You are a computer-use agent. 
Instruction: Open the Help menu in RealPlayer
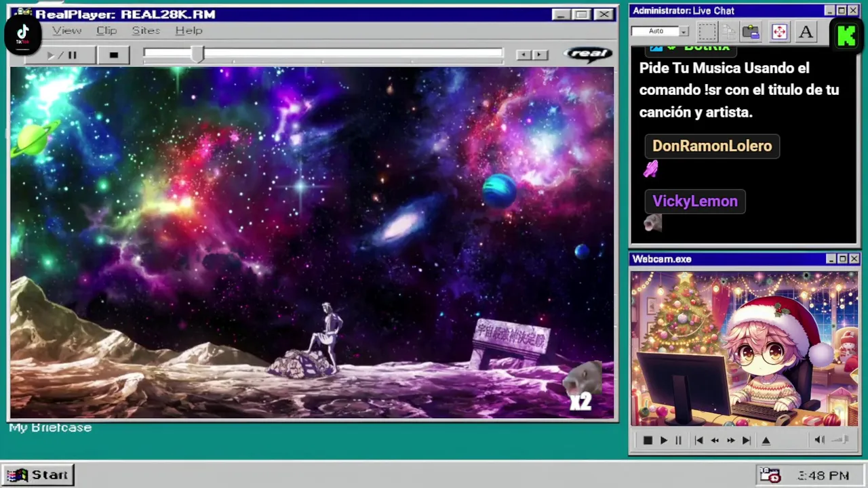[x=189, y=30]
